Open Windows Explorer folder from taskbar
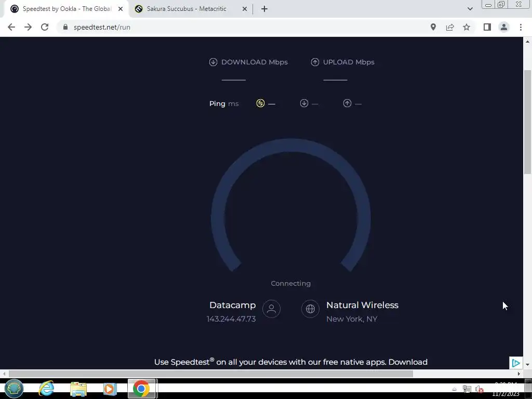This screenshot has height=399, width=532. tap(78, 389)
